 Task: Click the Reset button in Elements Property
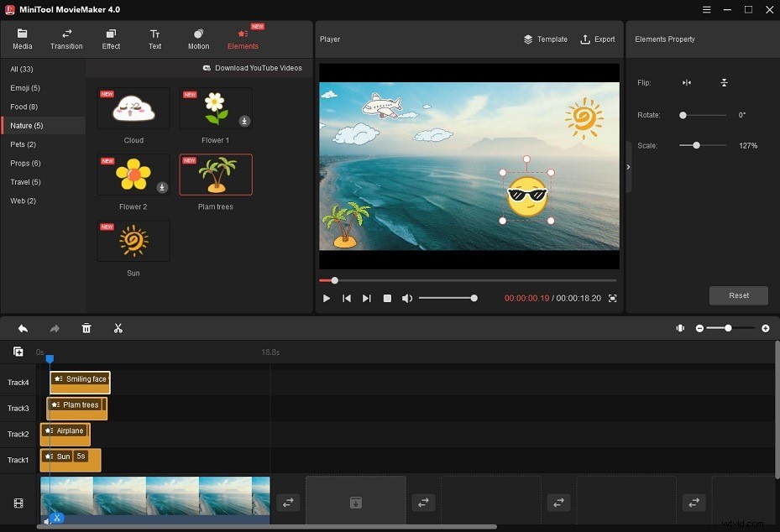click(x=738, y=295)
